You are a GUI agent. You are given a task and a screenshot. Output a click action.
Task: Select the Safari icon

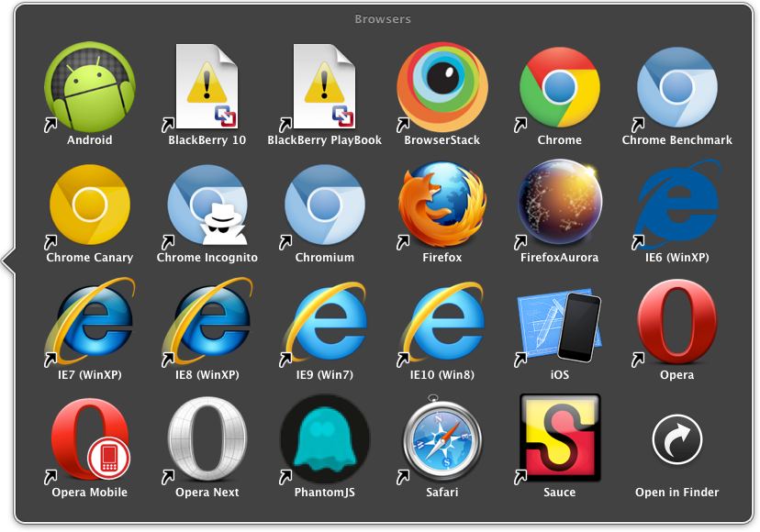pos(441,441)
